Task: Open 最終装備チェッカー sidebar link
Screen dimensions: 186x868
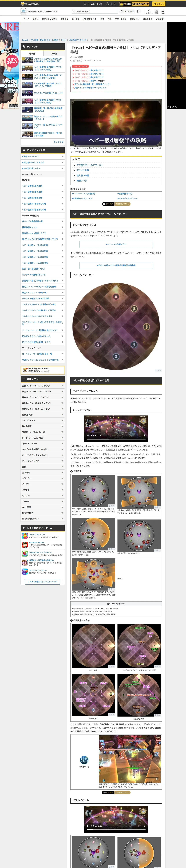Action: coord(43,227)
